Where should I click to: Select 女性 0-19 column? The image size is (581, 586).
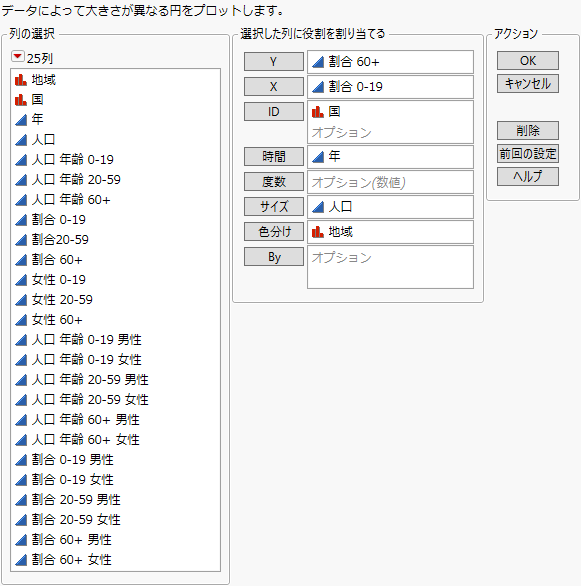point(115,280)
